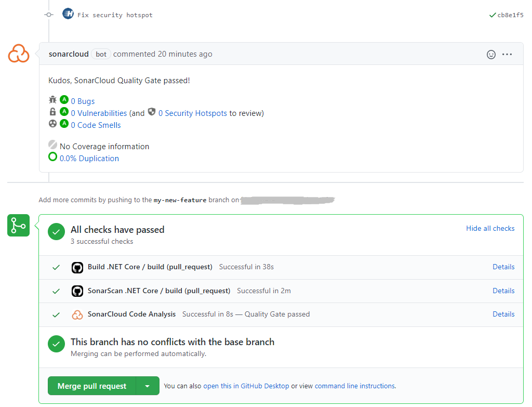Open Details for SonarCloud Code Analysis

pos(503,314)
